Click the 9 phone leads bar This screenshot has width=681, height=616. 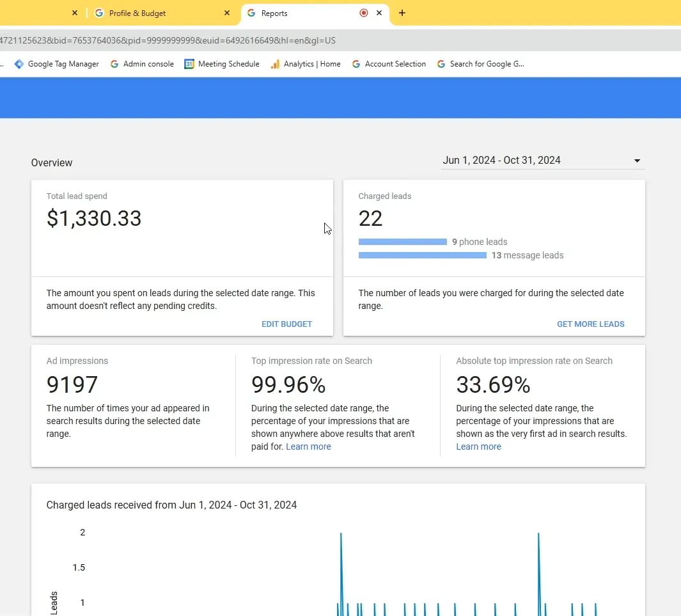pyautogui.click(x=403, y=242)
